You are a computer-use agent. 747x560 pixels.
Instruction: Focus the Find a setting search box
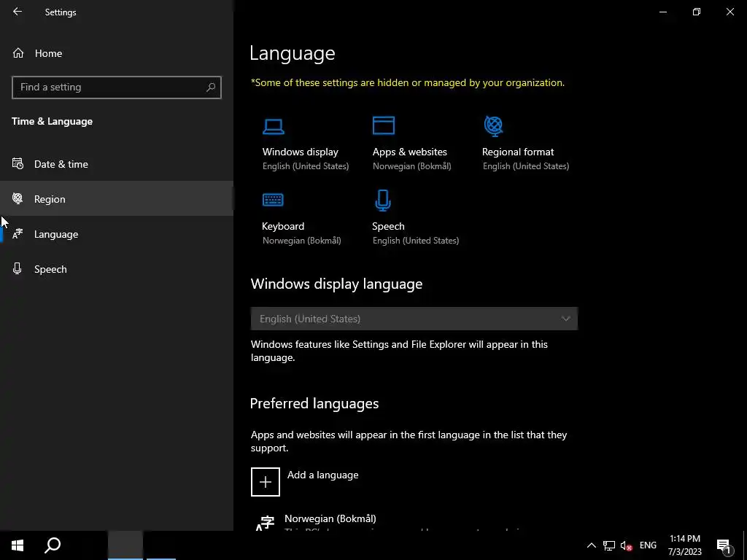pos(116,87)
